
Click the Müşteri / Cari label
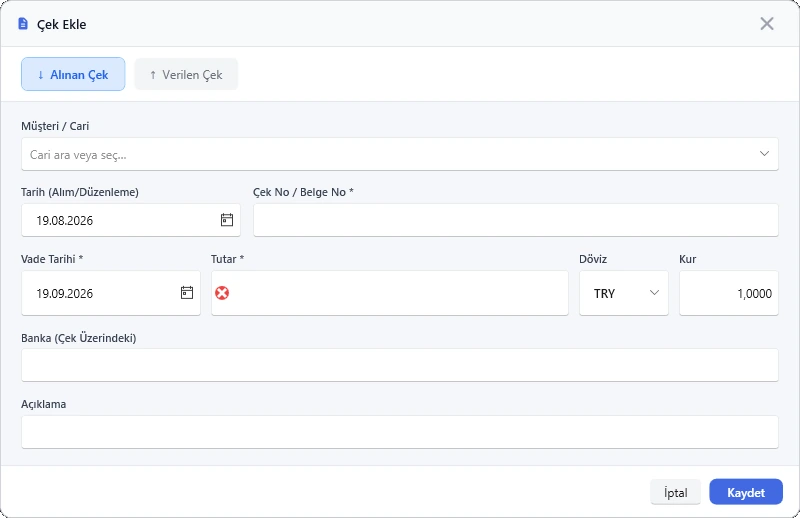[55, 126]
